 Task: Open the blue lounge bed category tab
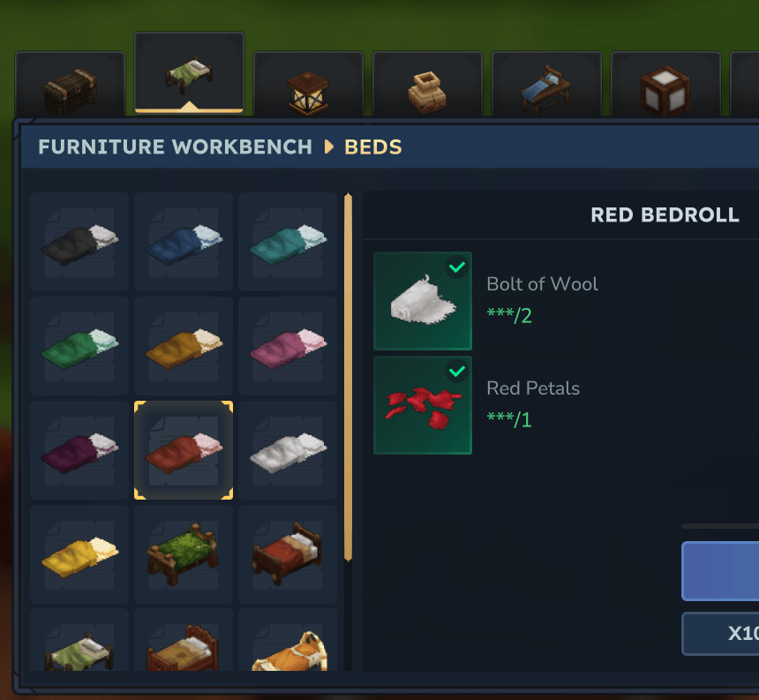click(546, 85)
